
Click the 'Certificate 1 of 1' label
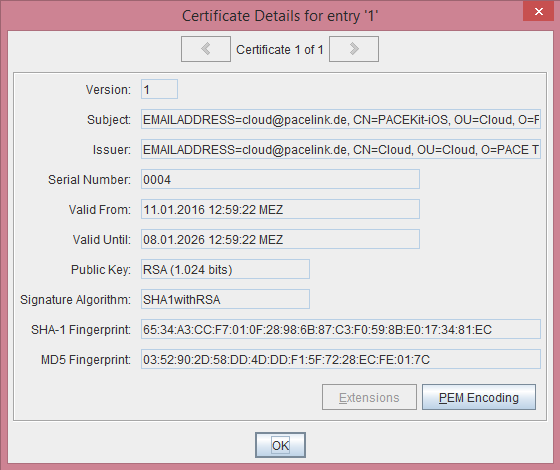pyautogui.click(x=280, y=50)
